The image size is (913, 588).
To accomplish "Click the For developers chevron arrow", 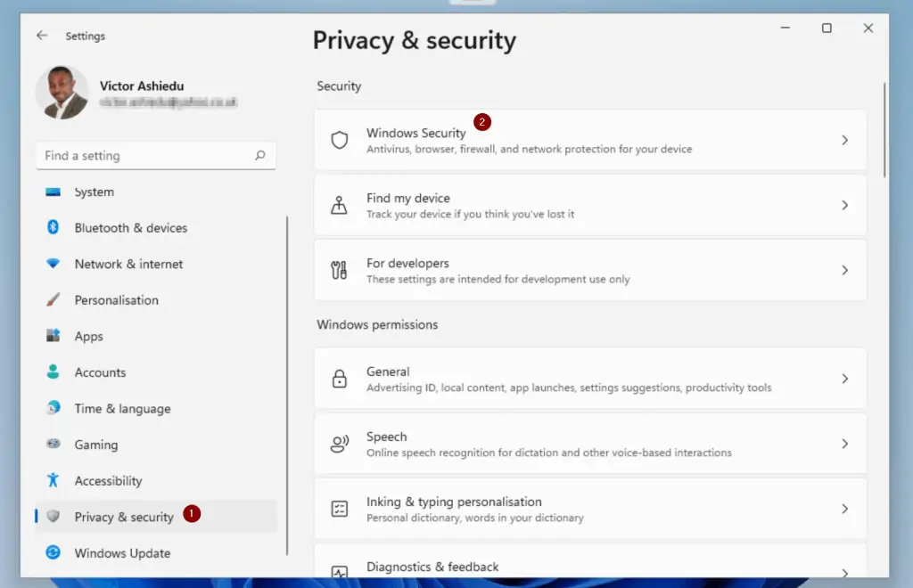I will click(844, 271).
